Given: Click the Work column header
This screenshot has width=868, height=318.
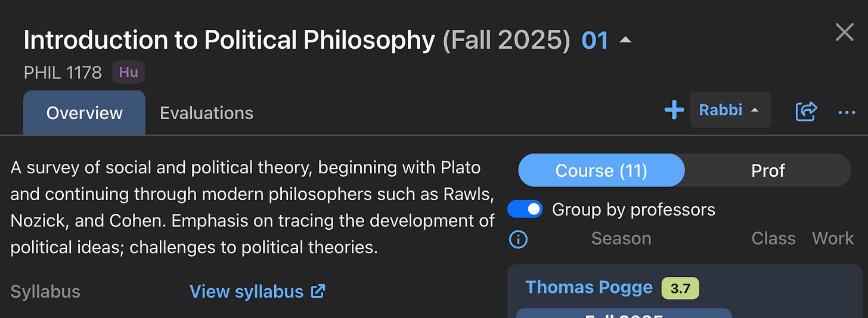Looking at the screenshot, I should pyautogui.click(x=833, y=238).
